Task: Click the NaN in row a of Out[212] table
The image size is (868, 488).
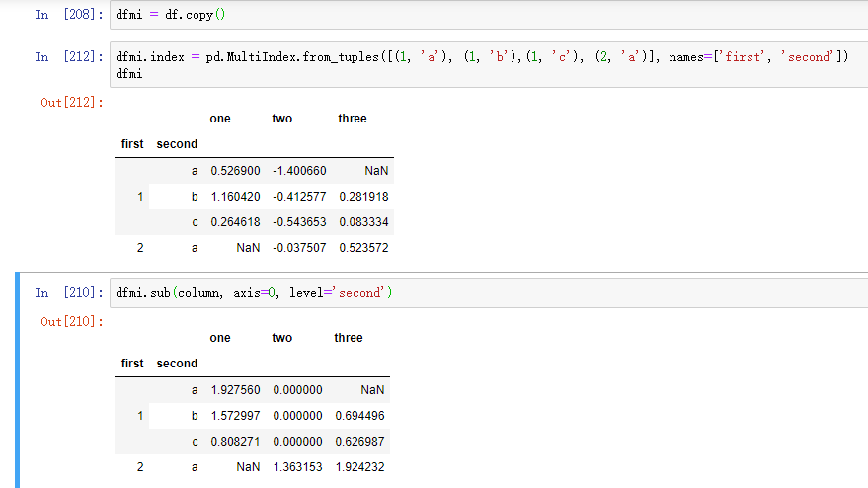Action: (x=376, y=171)
